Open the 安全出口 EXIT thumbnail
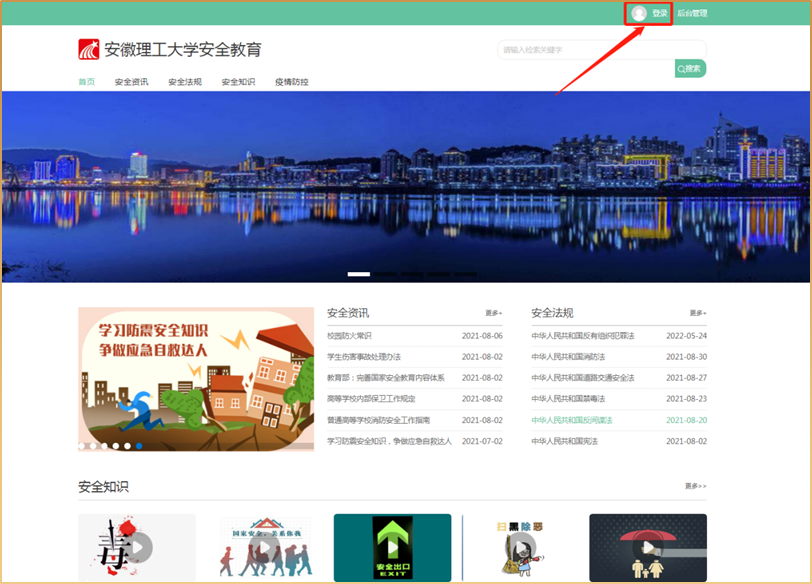Image resolution: width=812 pixels, height=584 pixels. point(392,547)
